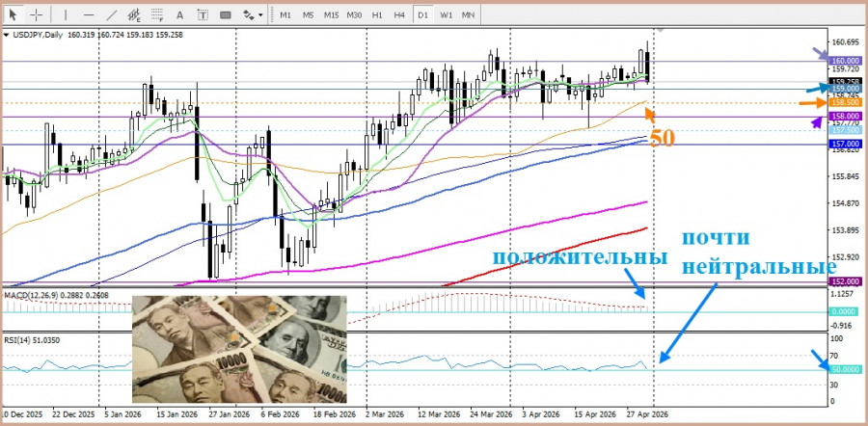Image resolution: width=868 pixels, height=426 pixels.
Task: Click the 15 Apr 2026 date label
Action: click(596, 413)
